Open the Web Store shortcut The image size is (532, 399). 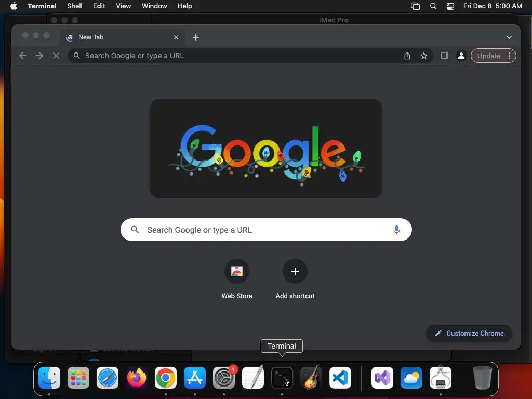(x=237, y=279)
